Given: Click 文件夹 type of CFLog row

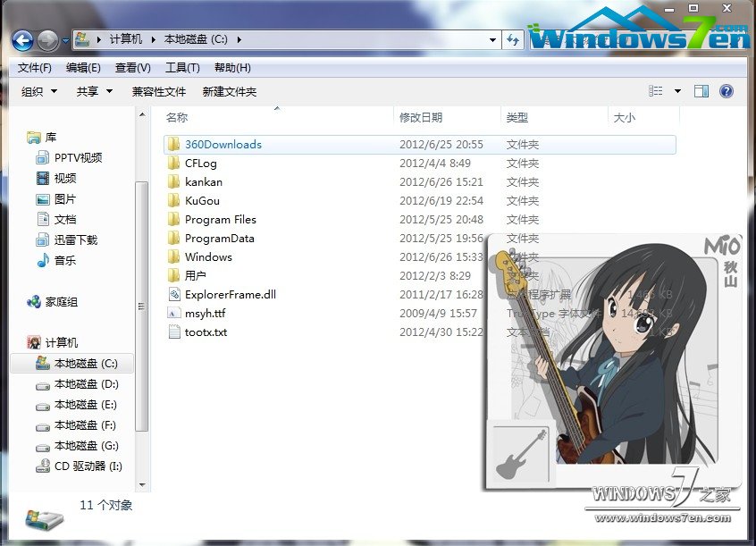Looking at the screenshot, I should 523,163.
